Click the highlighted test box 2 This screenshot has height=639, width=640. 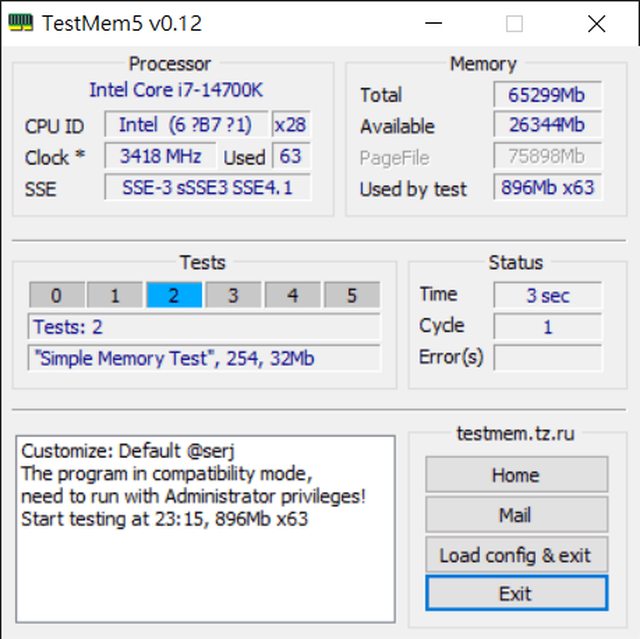click(x=174, y=295)
